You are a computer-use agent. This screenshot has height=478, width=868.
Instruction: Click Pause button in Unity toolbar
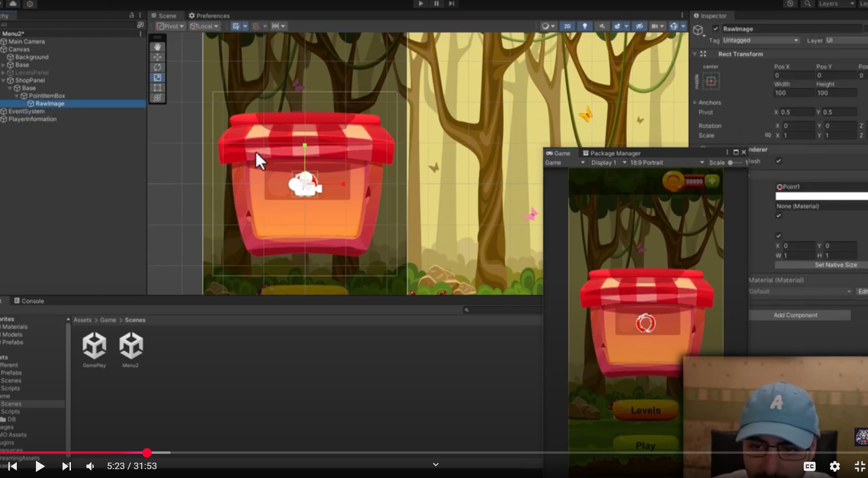(436, 4)
